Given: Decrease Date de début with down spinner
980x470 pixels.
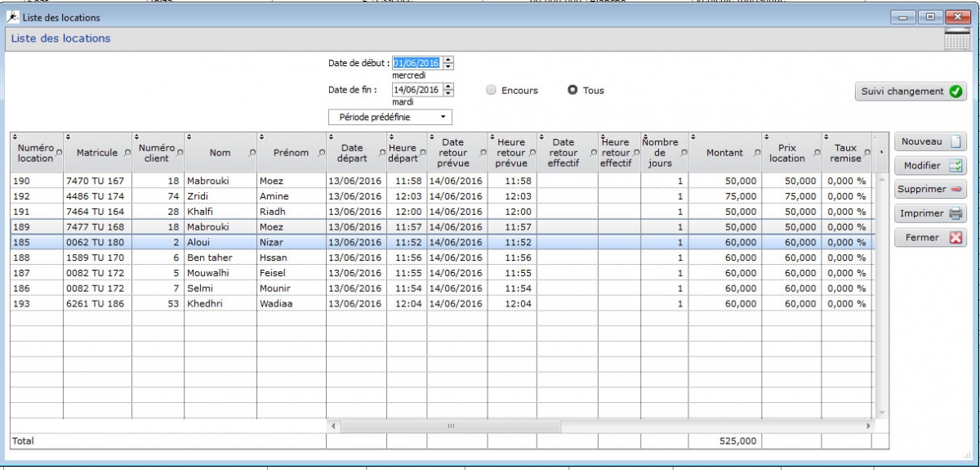Looking at the screenshot, I should click(448, 66).
